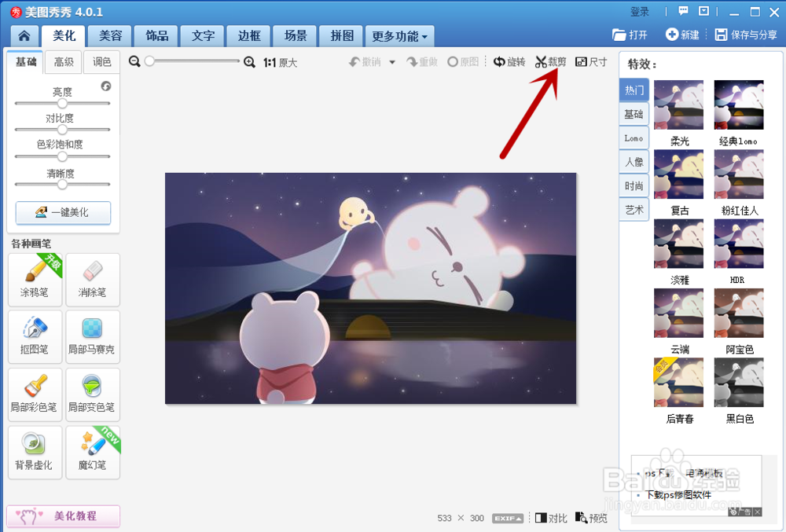Select the 基础 effects category
Viewport: 786px width, 532px height.
(634, 114)
